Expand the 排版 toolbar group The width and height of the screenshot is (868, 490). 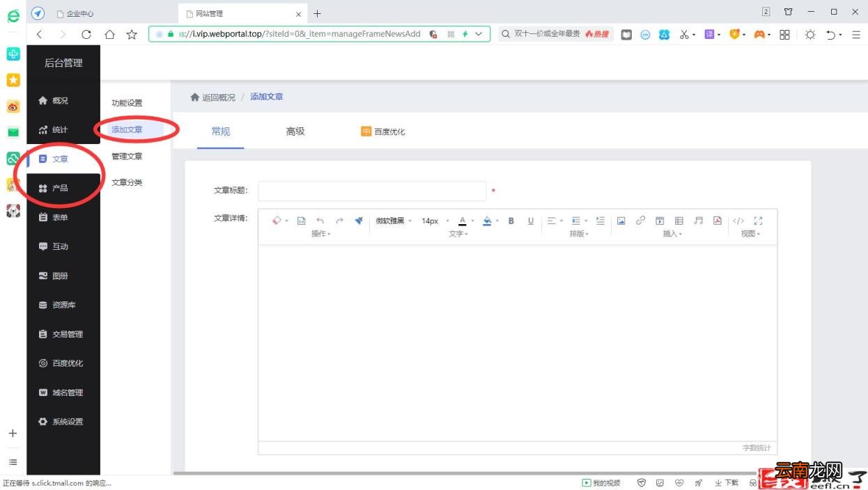click(x=579, y=234)
